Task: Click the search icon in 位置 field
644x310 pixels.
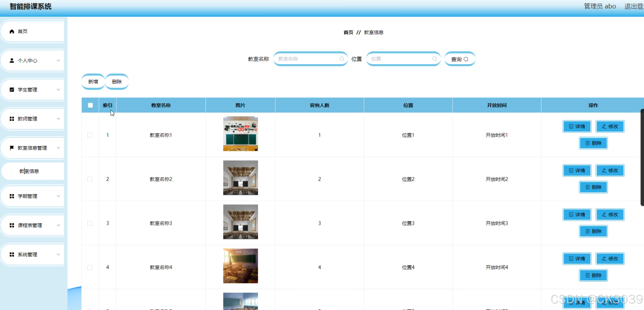Action: 434,59
